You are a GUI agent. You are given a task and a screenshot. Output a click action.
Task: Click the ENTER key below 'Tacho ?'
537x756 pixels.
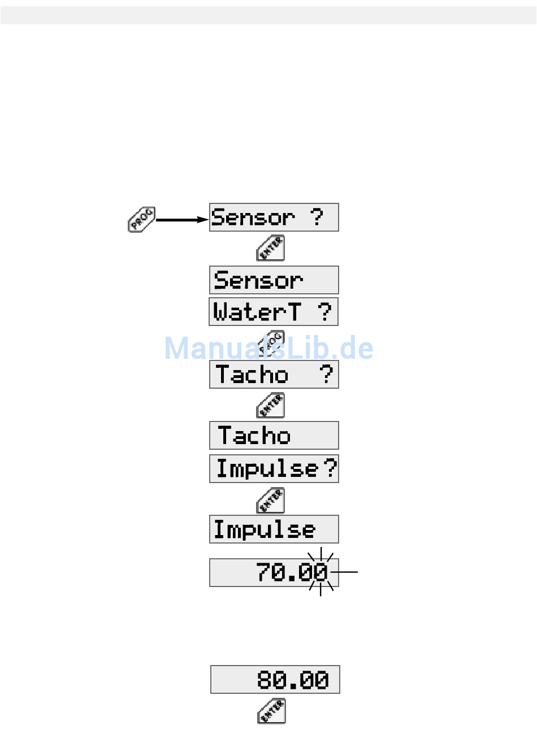pyautogui.click(x=271, y=406)
